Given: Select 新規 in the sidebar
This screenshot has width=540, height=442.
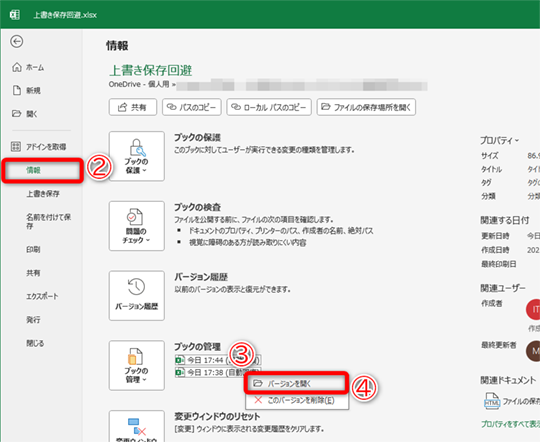Looking at the screenshot, I should [27, 90].
